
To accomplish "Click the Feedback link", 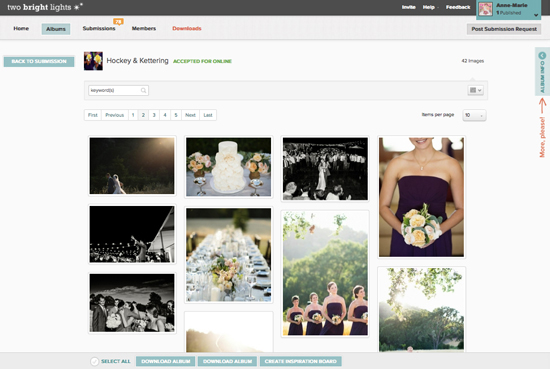I will click(458, 7).
